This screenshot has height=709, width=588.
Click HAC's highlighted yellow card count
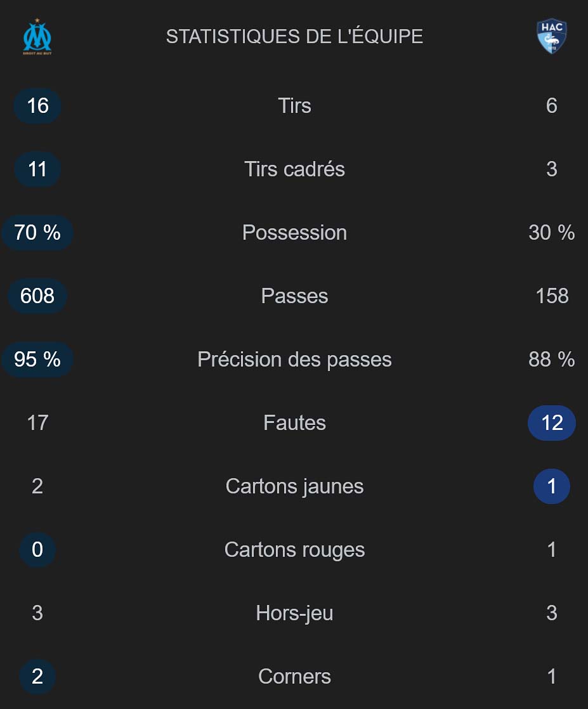pos(552,486)
